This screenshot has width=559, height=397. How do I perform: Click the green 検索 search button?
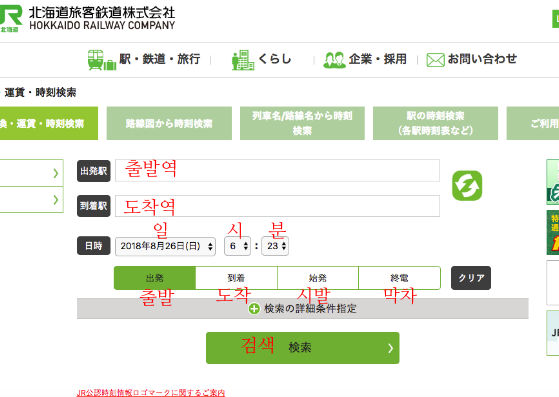click(303, 348)
